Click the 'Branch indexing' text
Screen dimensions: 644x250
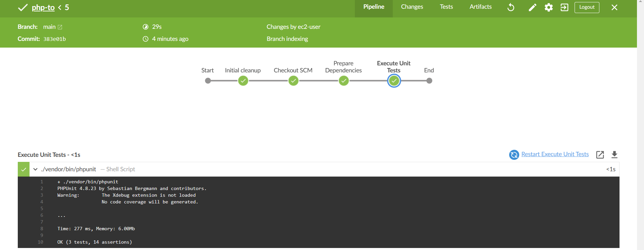tap(287, 39)
